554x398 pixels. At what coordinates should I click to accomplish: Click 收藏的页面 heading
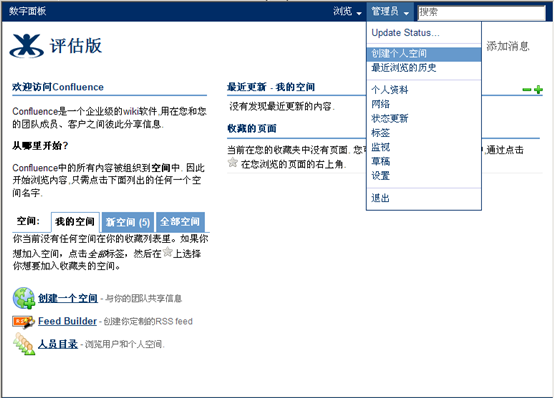tap(252, 128)
